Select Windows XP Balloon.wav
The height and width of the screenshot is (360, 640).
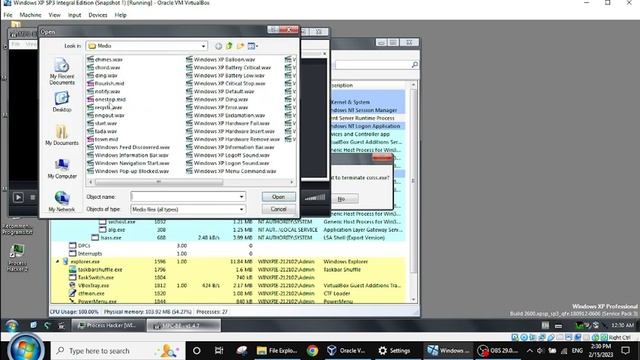pyautogui.click(x=220, y=60)
